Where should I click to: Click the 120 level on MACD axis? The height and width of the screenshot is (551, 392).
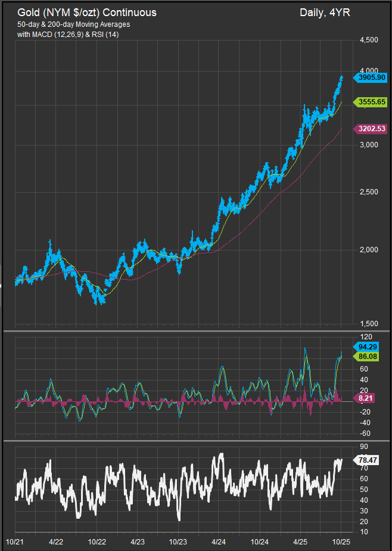coord(363,336)
